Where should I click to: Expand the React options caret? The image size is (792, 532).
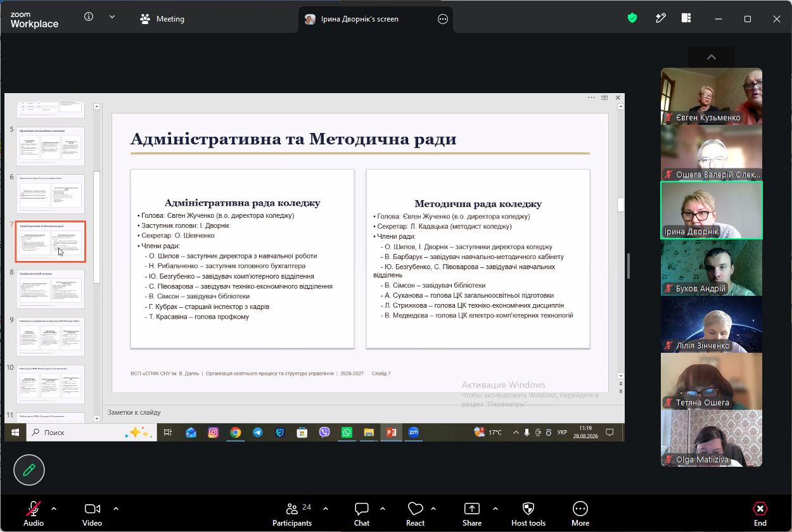[433, 509]
